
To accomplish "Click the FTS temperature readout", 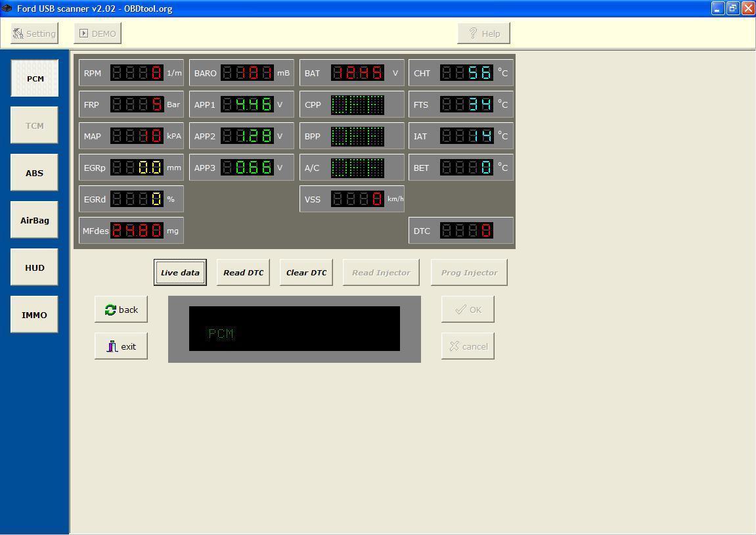I will point(467,105).
